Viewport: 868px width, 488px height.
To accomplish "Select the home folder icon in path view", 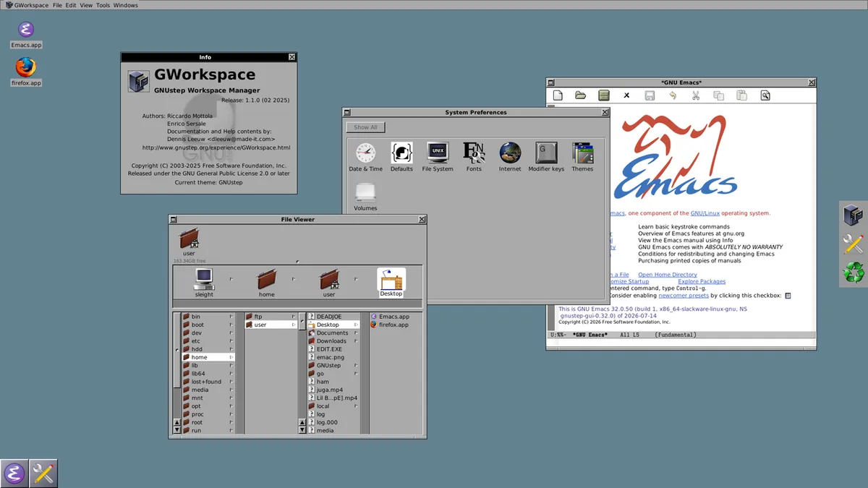I will (267, 278).
